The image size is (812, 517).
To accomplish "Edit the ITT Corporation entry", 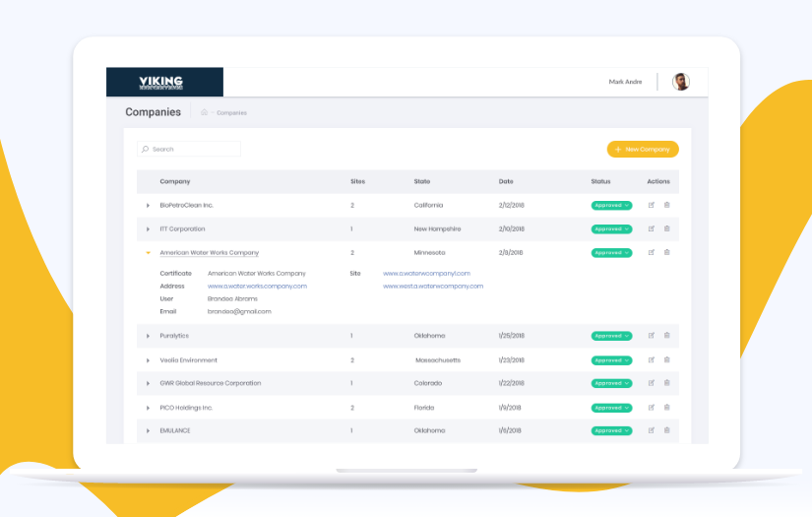I will 651,228.
